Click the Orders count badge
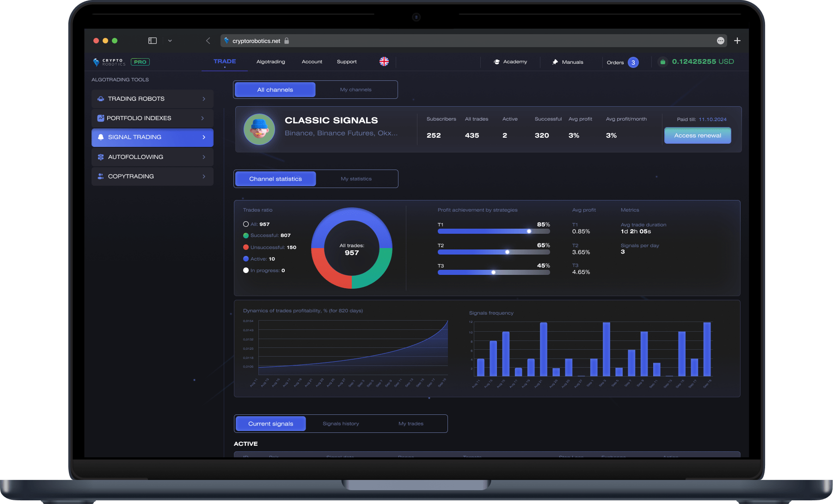Image resolution: width=833 pixels, height=504 pixels. (x=633, y=62)
